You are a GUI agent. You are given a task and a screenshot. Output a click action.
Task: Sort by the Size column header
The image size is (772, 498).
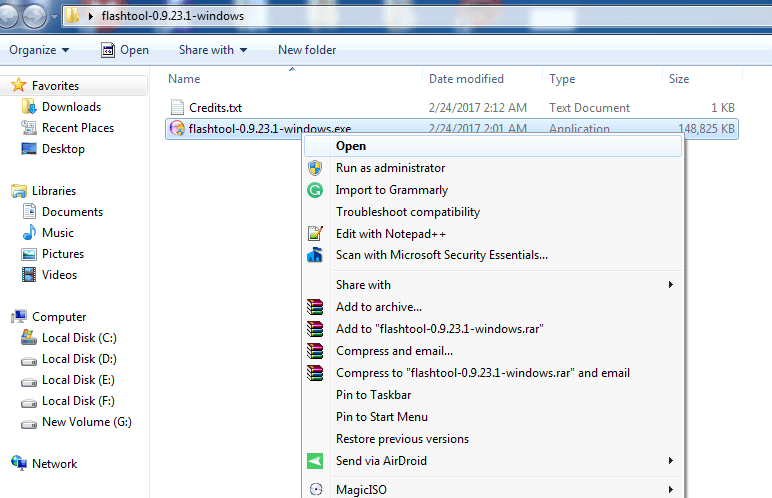[x=702, y=79]
